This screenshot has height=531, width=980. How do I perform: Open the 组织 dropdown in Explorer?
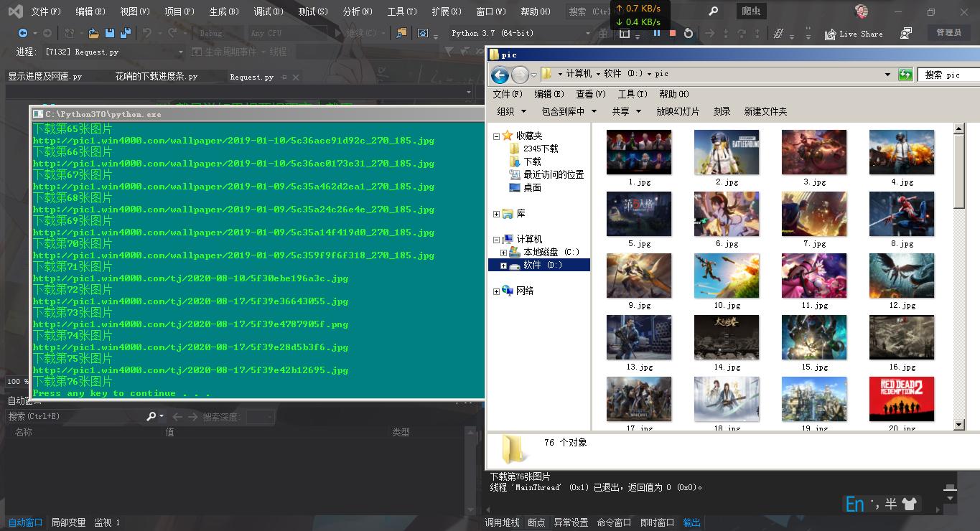pos(510,111)
